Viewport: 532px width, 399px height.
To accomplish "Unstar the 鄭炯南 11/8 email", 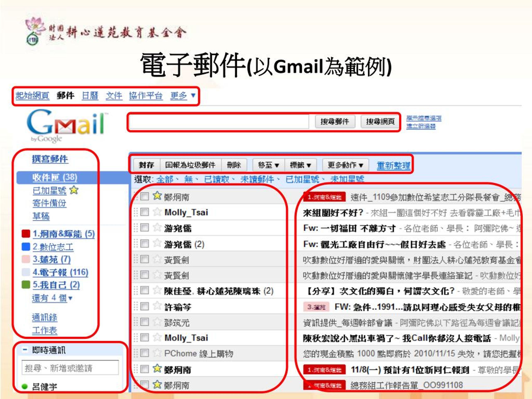I will point(157,368).
